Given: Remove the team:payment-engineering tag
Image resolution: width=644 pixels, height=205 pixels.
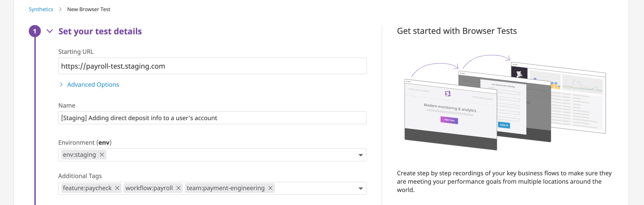Looking at the screenshot, I should [270, 188].
